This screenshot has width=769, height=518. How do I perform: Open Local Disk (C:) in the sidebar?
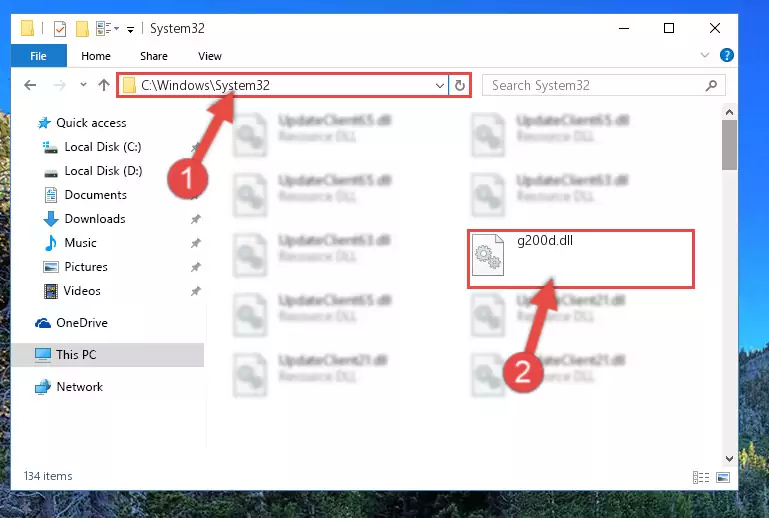tap(103, 147)
